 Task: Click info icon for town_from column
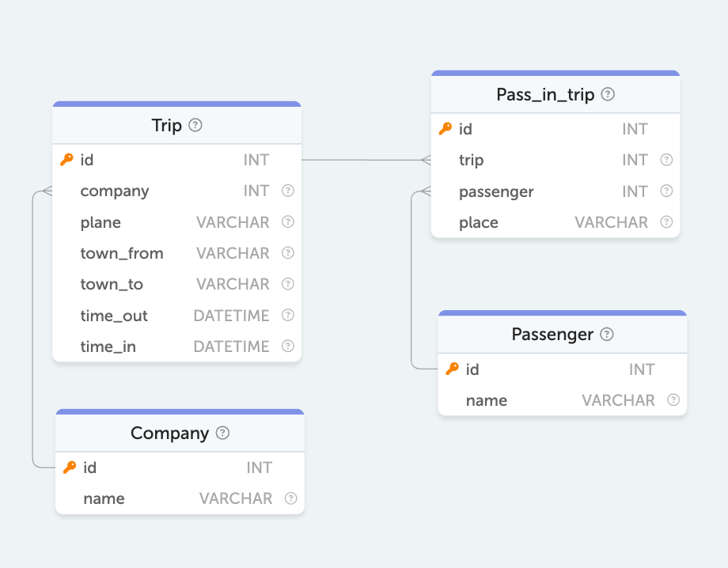tap(288, 253)
